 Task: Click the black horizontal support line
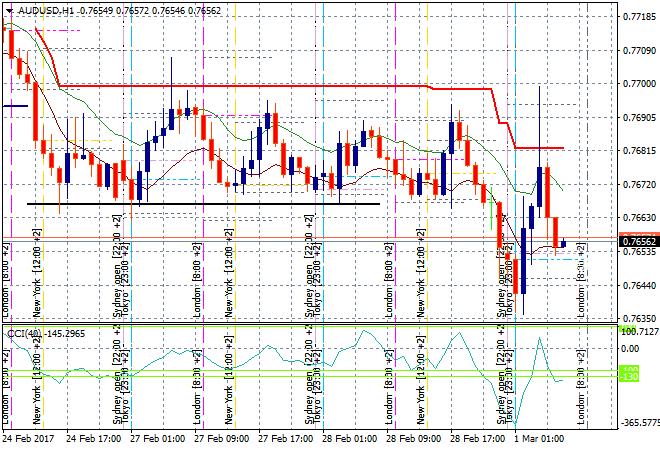tap(200, 204)
